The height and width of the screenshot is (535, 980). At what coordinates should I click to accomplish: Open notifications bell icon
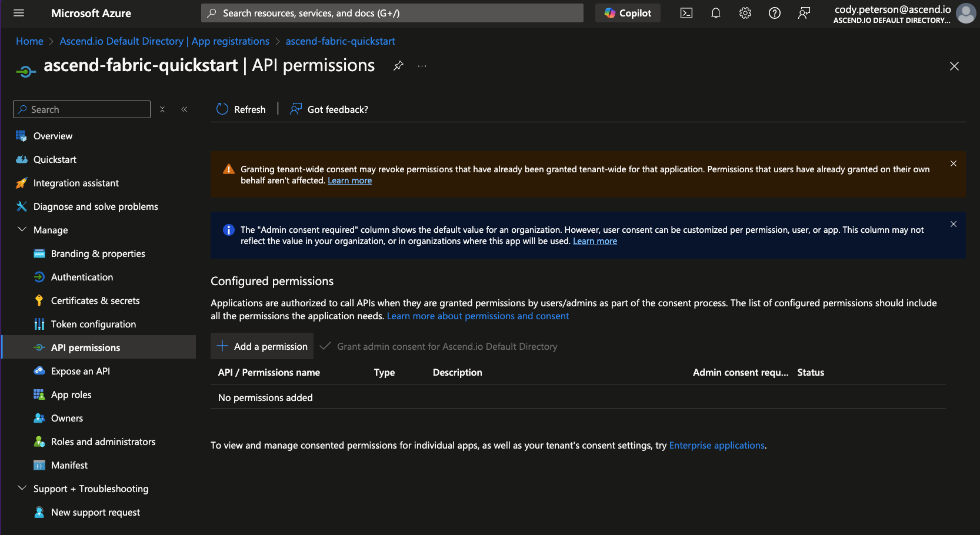pyautogui.click(x=716, y=13)
